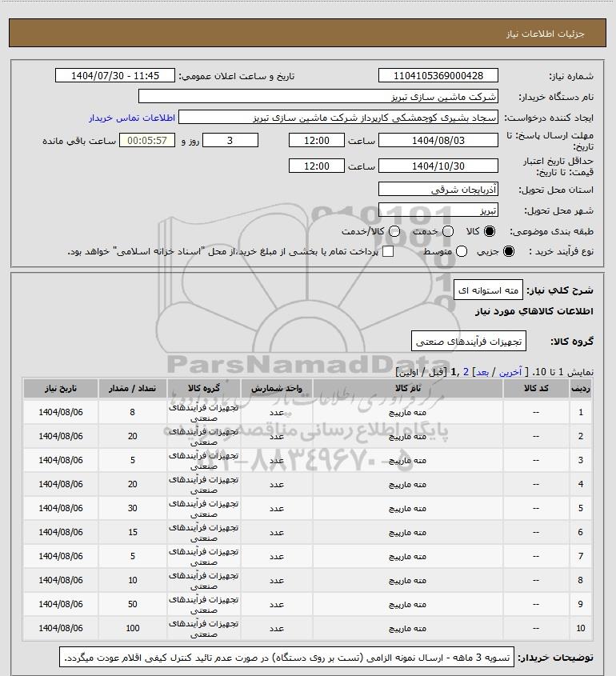
Task: Open the بعد pagination link
Action: [x=482, y=372]
